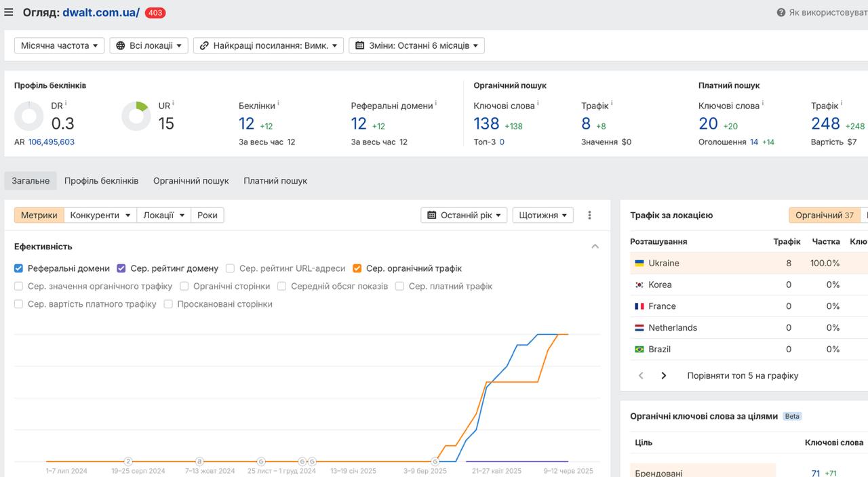Enable Сер. значення органічного трафіку checkbox
Viewport: 868px width, 477px height.
[18, 286]
